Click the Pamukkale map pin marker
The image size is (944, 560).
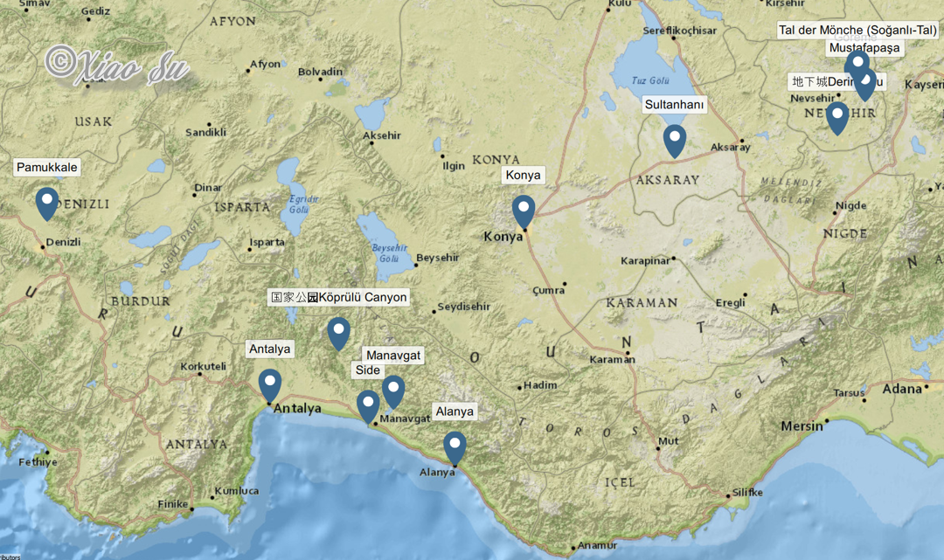click(47, 202)
